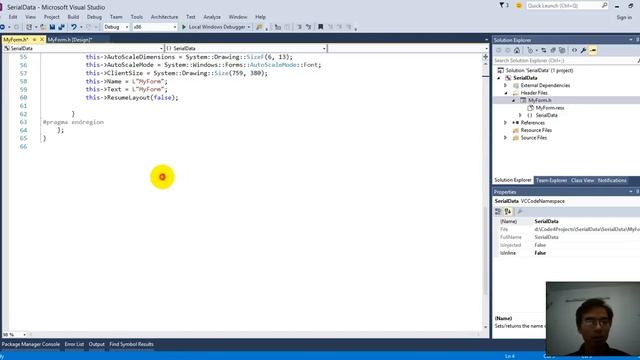Open the Output tab
Screen dimensions: 640x360
pos(97,344)
